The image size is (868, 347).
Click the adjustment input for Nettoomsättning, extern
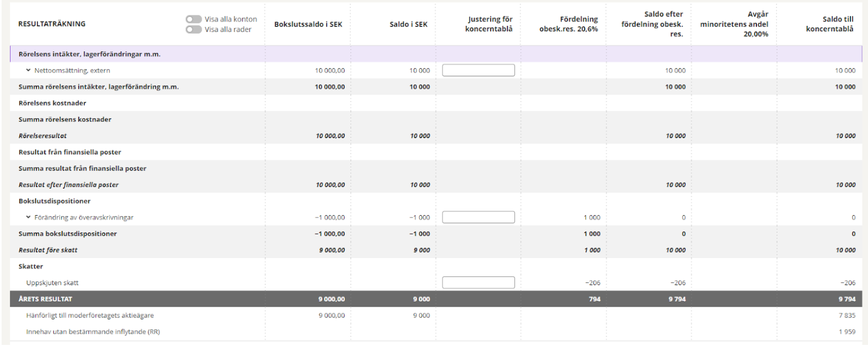(478, 70)
